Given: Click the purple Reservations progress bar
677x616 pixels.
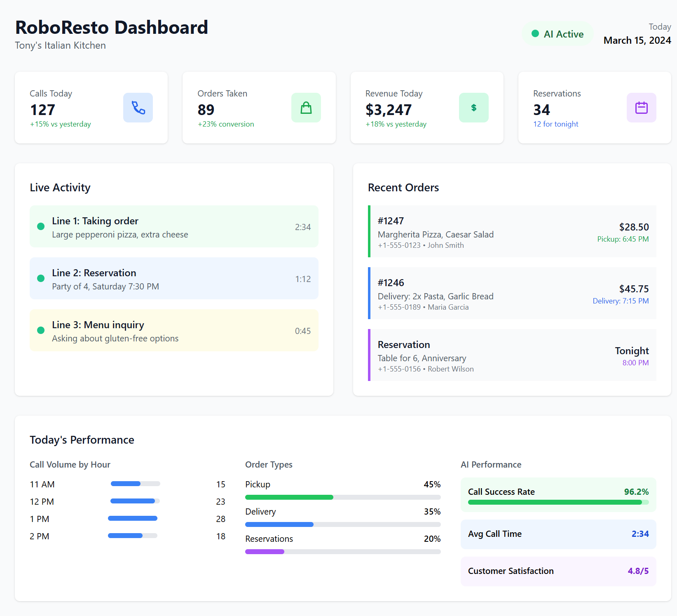Looking at the screenshot, I should (x=265, y=552).
